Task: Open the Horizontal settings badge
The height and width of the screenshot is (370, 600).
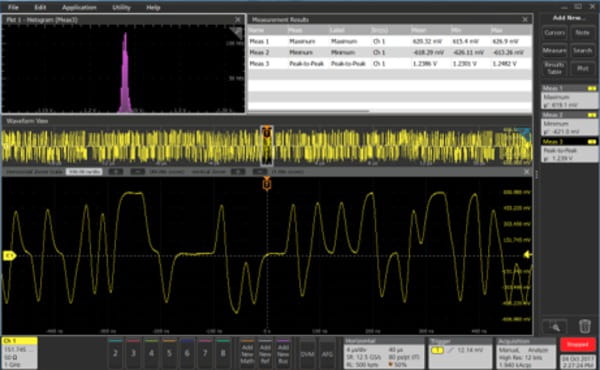Action: [x=384, y=352]
